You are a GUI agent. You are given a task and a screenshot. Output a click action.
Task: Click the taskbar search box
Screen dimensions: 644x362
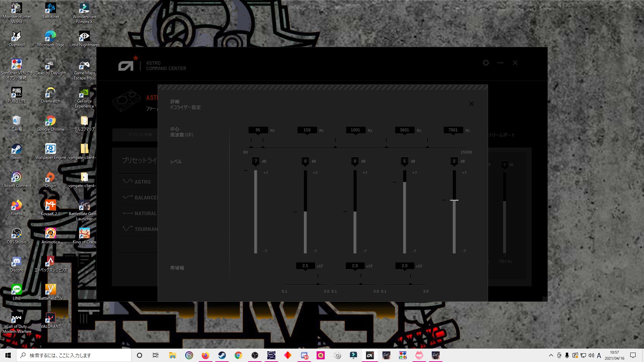click(x=74, y=355)
